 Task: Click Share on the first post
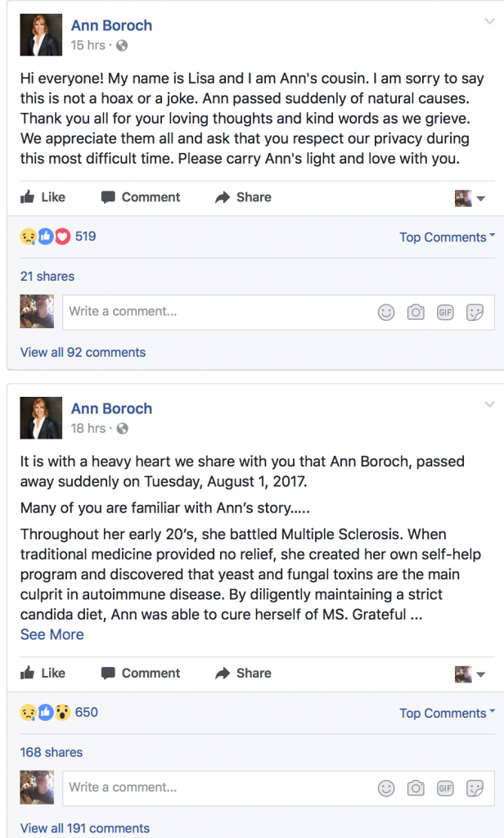coord(243,197)
